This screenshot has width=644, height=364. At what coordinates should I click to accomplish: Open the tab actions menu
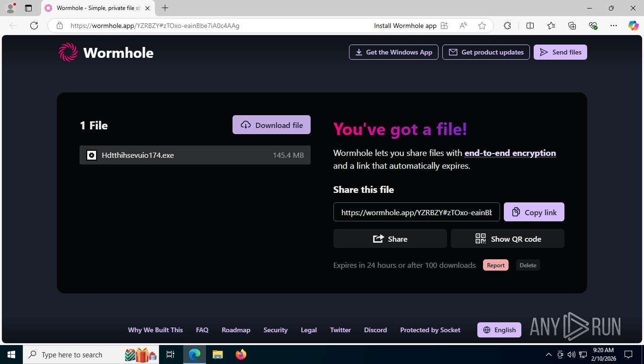pos(28,8)
